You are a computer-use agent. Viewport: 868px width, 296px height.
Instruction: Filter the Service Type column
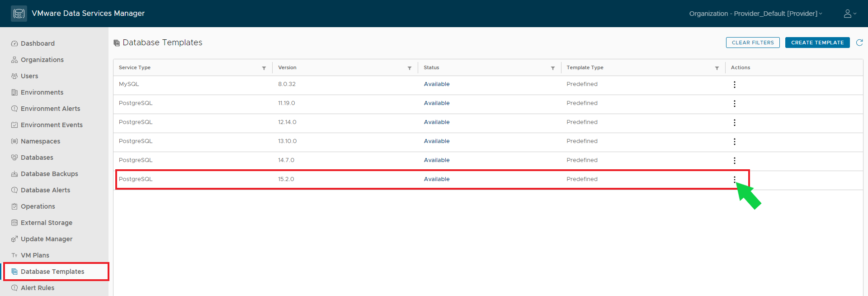point(264,68)
